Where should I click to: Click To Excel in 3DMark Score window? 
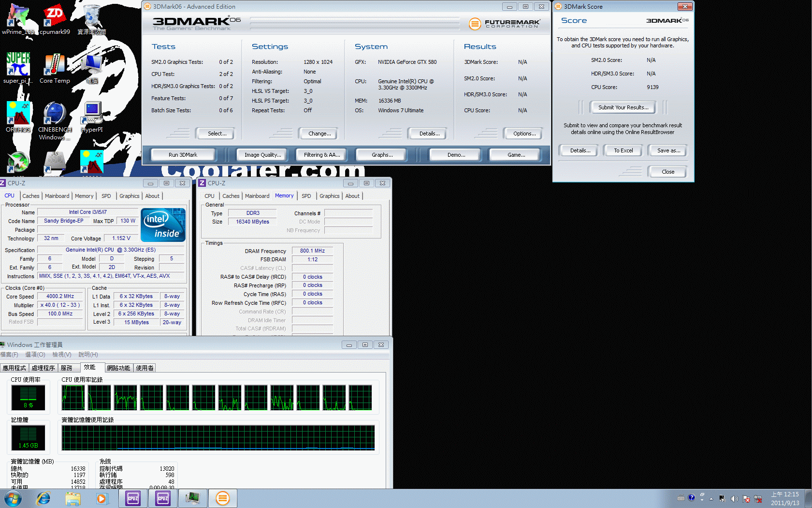point(623,150)
